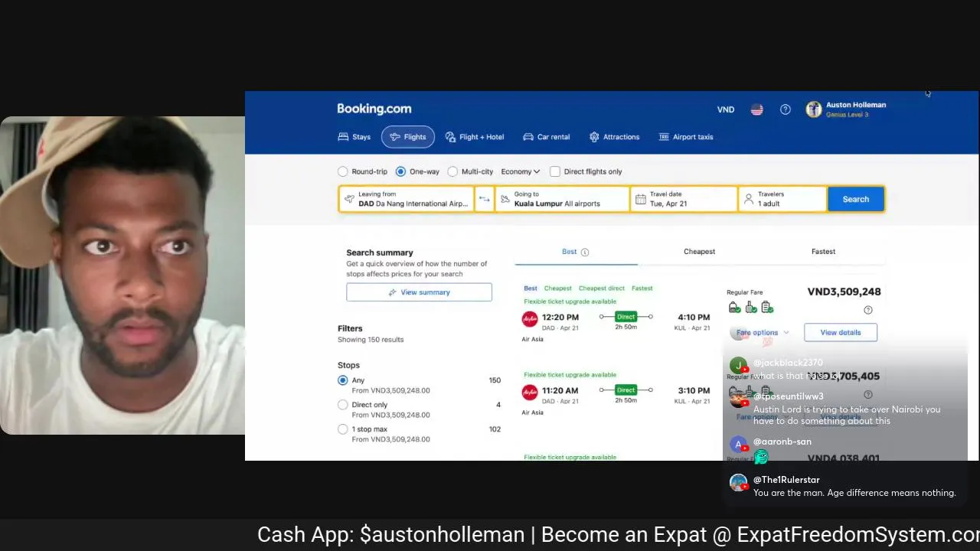The height and width of the screenshot is (551, 980).
Task: Click Direct badge on the 12:20 PM flight
Action: coord(626,317)
